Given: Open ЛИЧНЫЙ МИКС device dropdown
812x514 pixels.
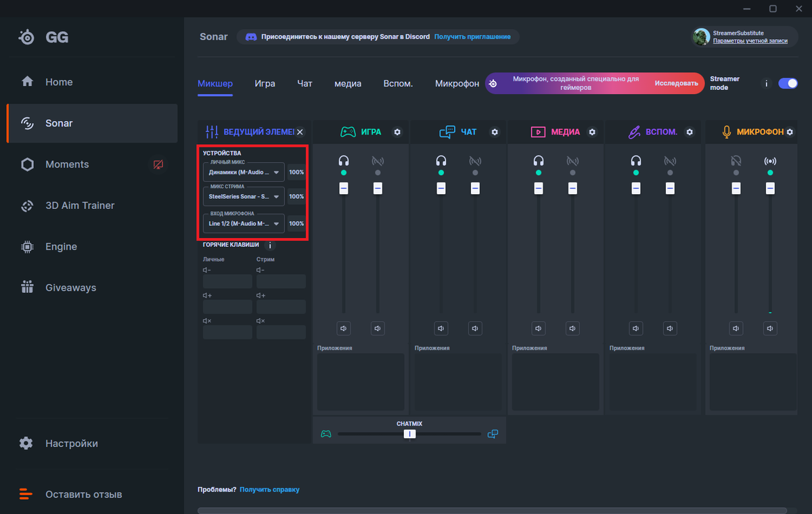Looking at the screenshot, I should click(244, 172).
